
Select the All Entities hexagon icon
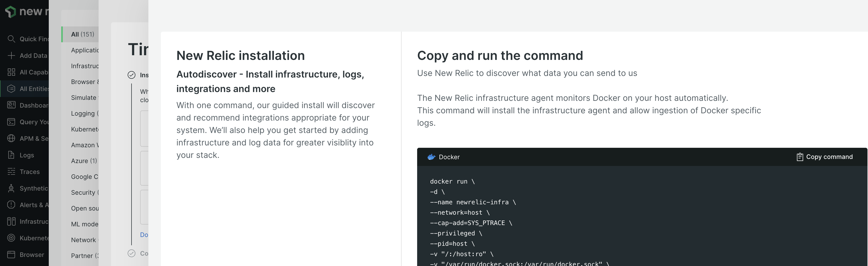click(x=11, y=89)
